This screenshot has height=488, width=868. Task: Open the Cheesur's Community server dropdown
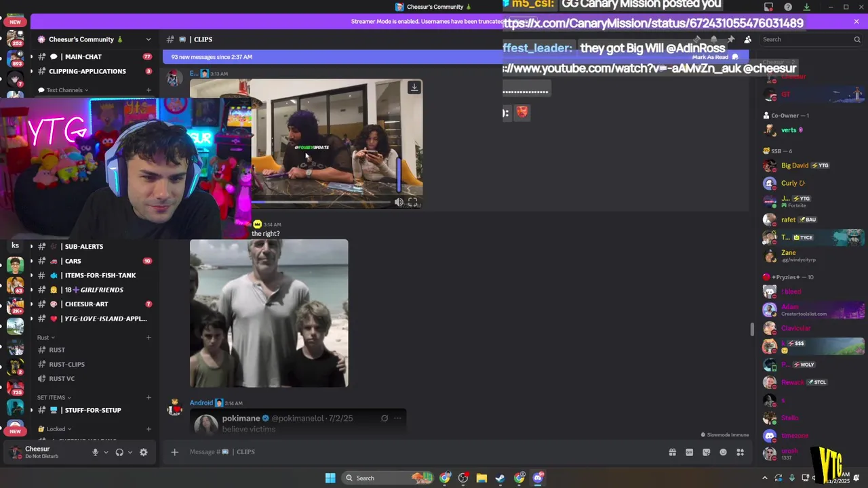95,39
